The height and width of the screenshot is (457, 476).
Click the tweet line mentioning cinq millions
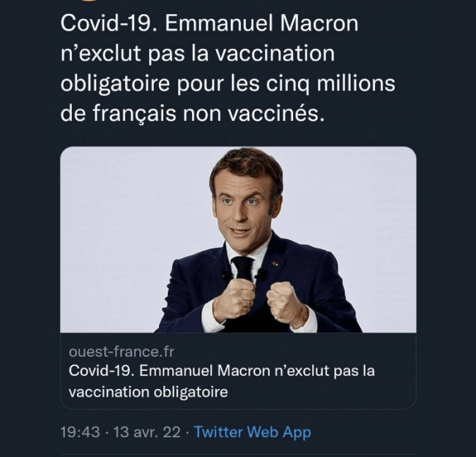(227, 84)
